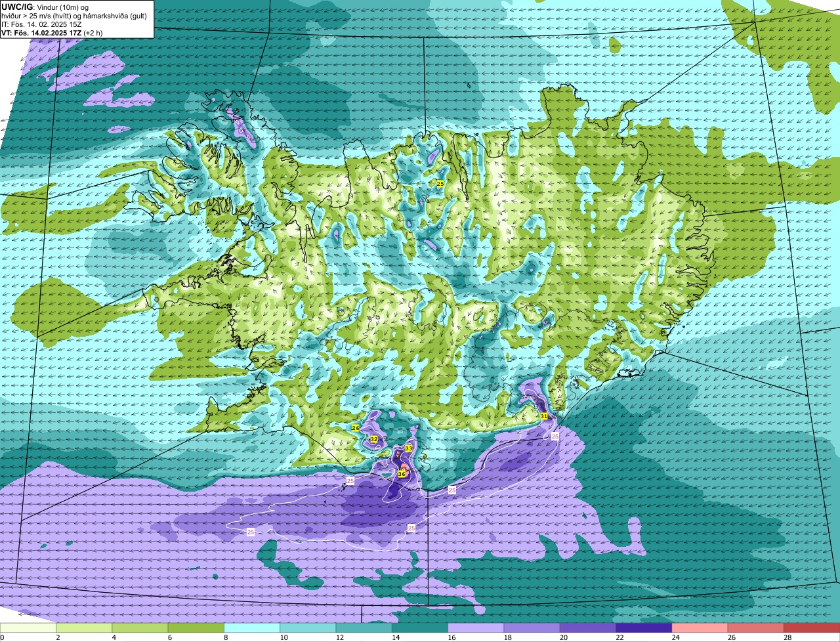Click the initial time 'IT: Fös. 14. 02. 2025 15Z'
Image resolution: width=840 pixels, height=642 pixels.
(x=41, y=24)
